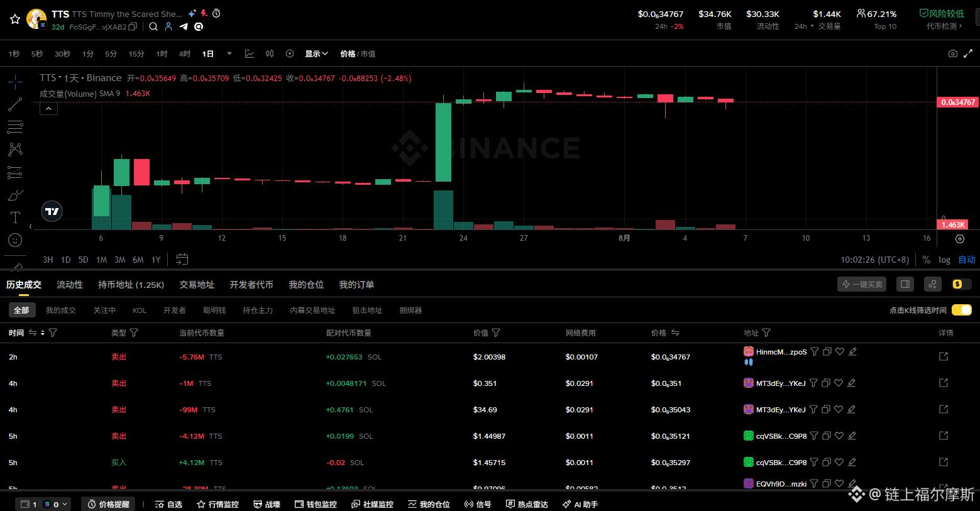Click the 10:02:26 (UTC+8) timezone clock
Screen dimensions: 980x511
pyautogui.click(x=875, y=260)
